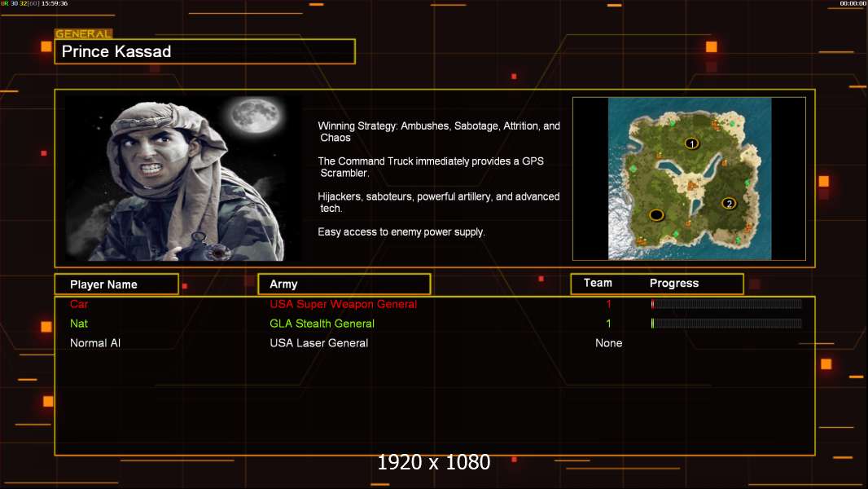This screenshot has width=868, height=489.
Task: Click Easy access to enemy power supply
Action: [401, 232]
